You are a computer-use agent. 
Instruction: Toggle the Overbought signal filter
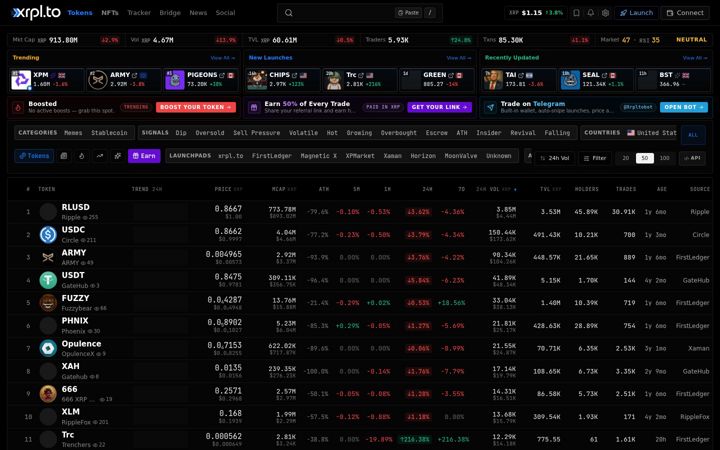tap(399, 133)
